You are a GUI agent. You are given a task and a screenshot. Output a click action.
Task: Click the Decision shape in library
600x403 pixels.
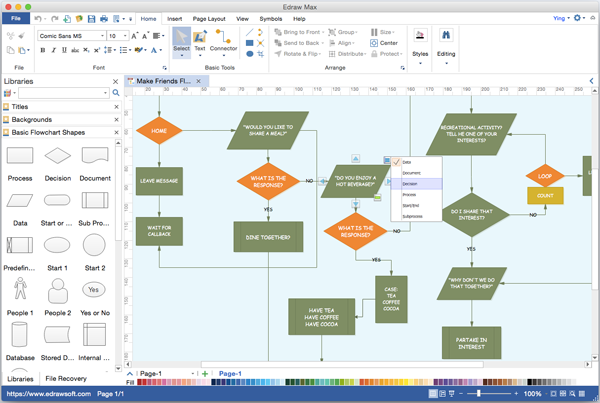pyautogui.click(x=58, y=158)
